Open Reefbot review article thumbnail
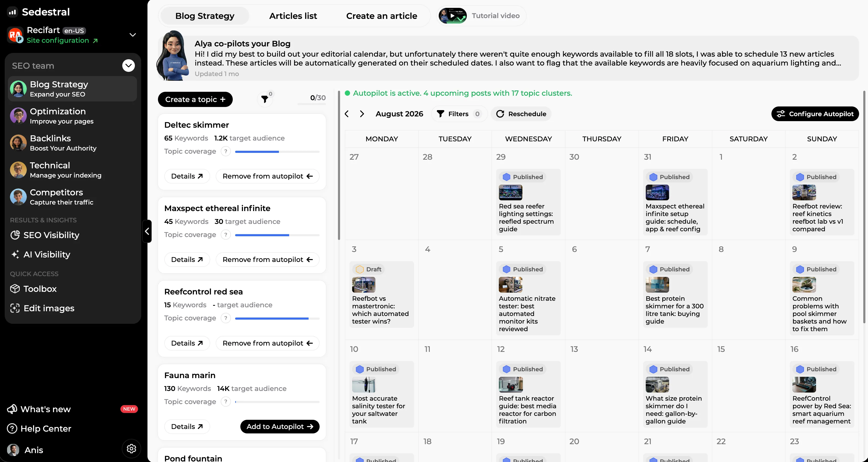The image size is (868, 462). click(804, 193)
